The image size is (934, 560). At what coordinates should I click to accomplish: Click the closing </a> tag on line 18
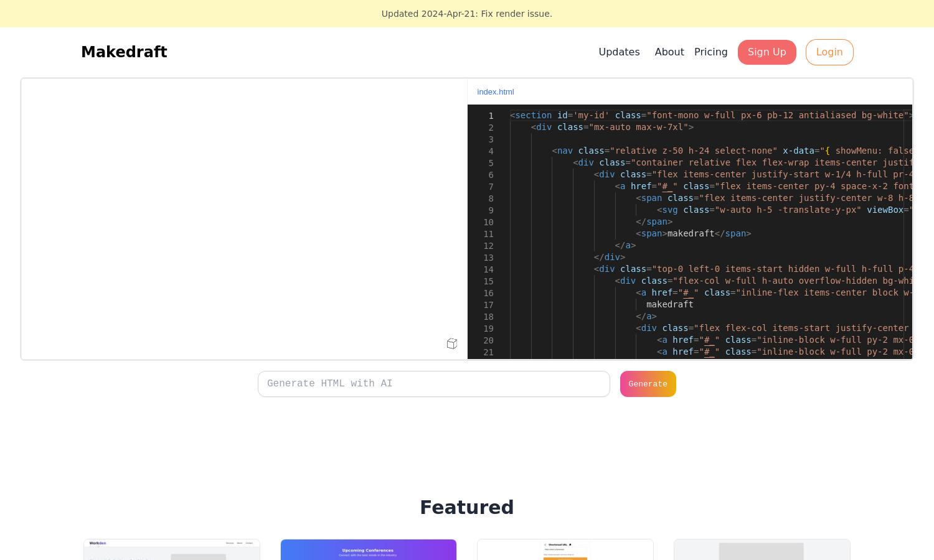click(646, 316)
